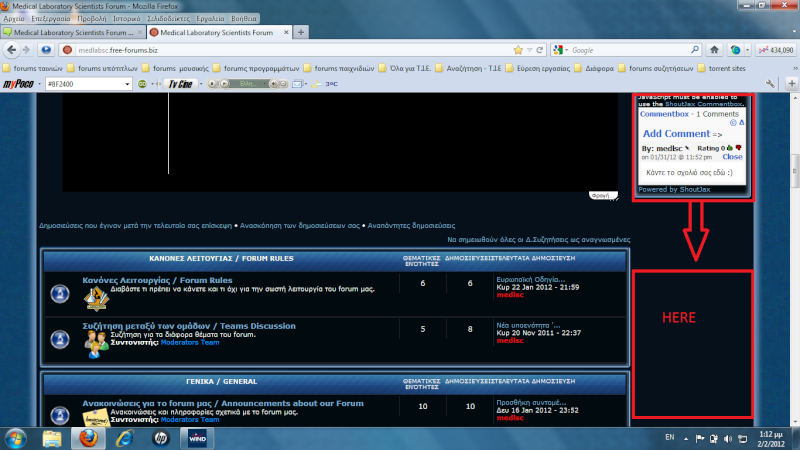Show more bookmarks with the chevron

[x=794, y=68]
